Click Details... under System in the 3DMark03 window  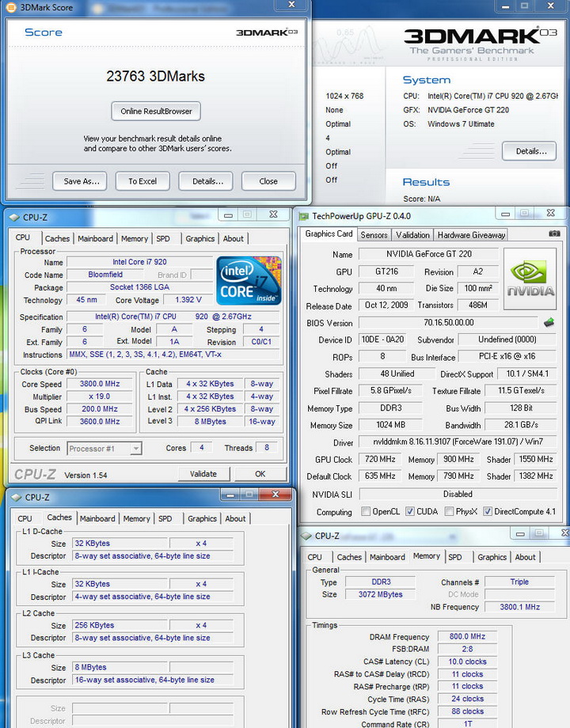pos(529,151)
